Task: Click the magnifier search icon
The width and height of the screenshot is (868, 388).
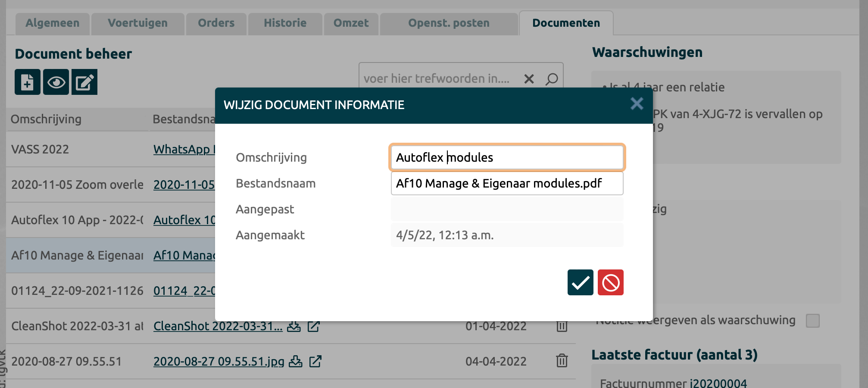Action: pyautogui.click(x=552, y=79)
